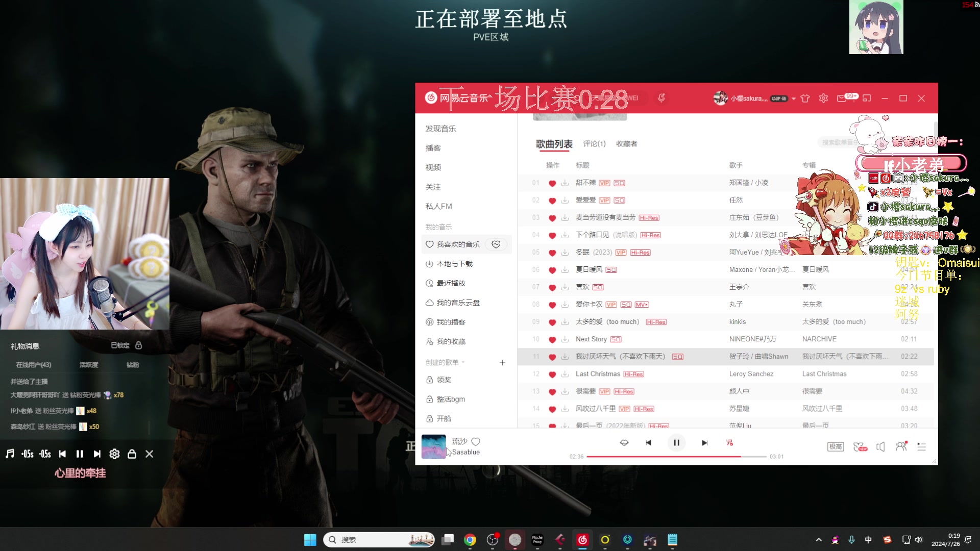The image size is (980, 551).
Task: Open messages envelope with 99+ badge
Action: coord(846,97)
